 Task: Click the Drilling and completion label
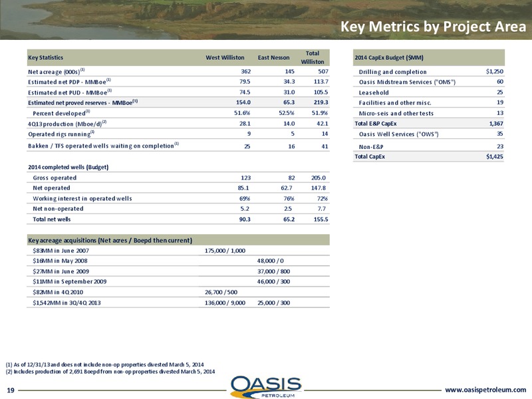point(392,72)
